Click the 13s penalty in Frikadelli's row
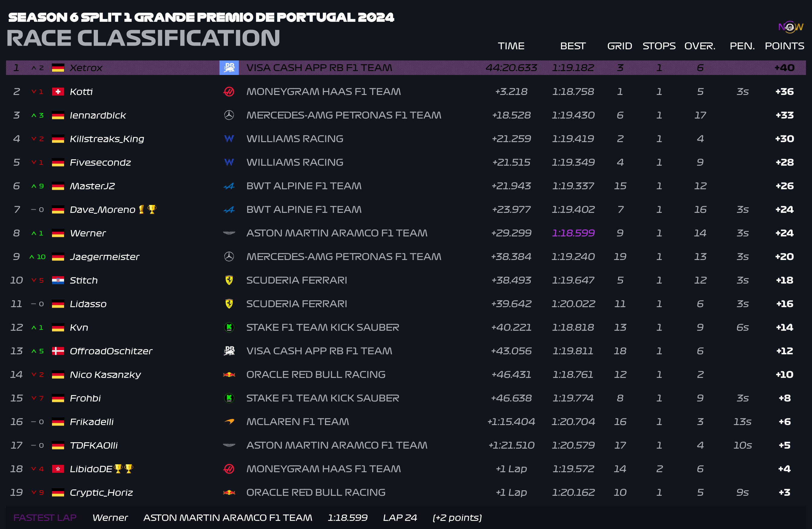The width and height of the screenshot is (812, 529). point(742,422)
